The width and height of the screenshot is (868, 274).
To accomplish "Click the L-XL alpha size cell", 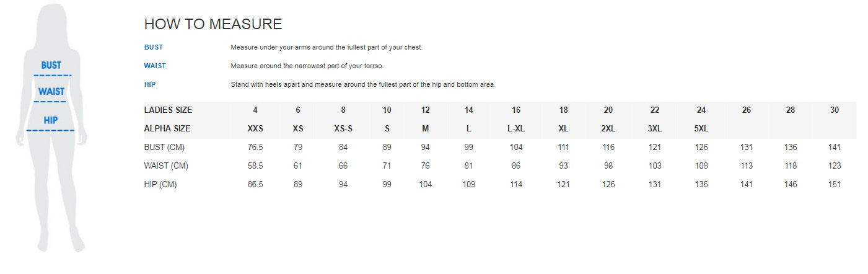I will pos(516,129).
